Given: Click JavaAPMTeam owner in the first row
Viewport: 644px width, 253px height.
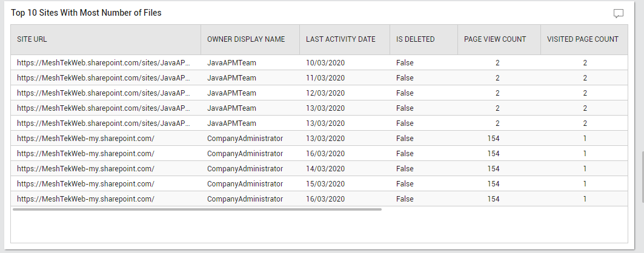Looking at the screenshot, I should point(231,63).
